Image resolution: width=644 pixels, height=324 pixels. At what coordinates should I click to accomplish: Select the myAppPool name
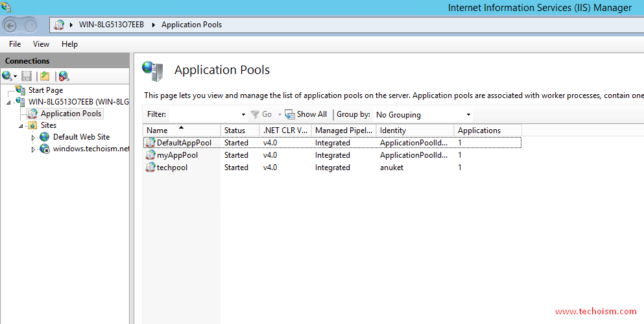pyautogui.click(x=177, y=155)
